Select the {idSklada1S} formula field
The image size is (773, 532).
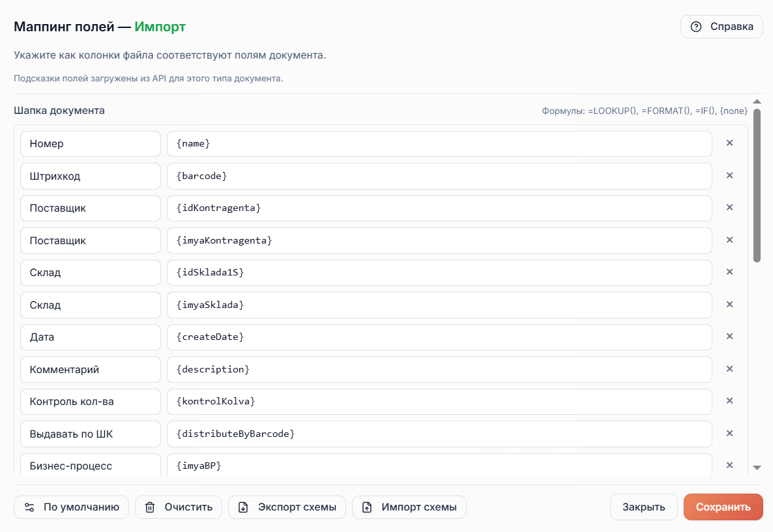(439, 273)
